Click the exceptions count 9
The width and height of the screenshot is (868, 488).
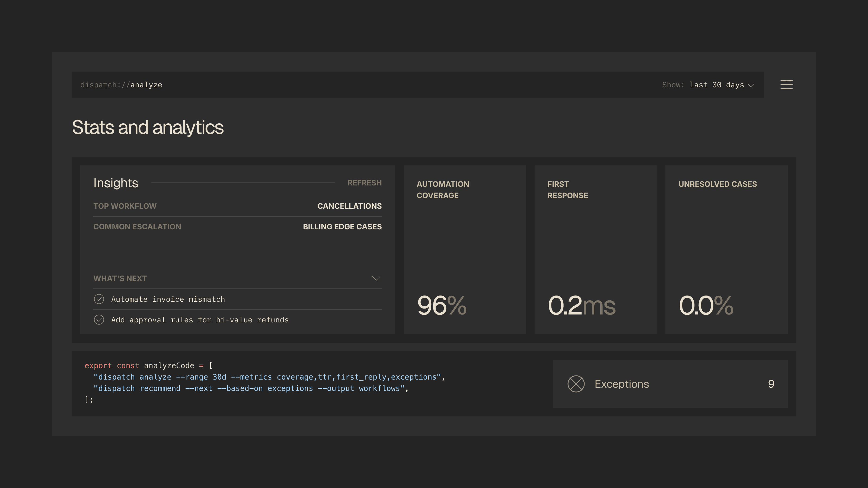pos(771,384)
